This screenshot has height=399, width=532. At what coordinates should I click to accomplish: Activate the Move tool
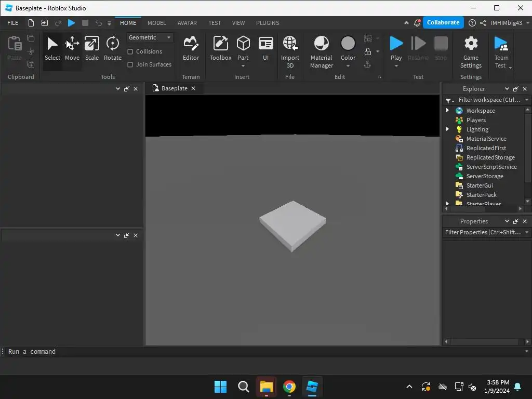[72, 49]
